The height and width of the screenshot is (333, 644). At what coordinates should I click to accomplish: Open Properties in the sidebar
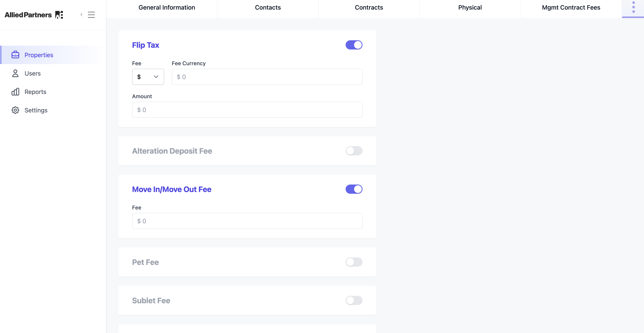tap(53, 55)
